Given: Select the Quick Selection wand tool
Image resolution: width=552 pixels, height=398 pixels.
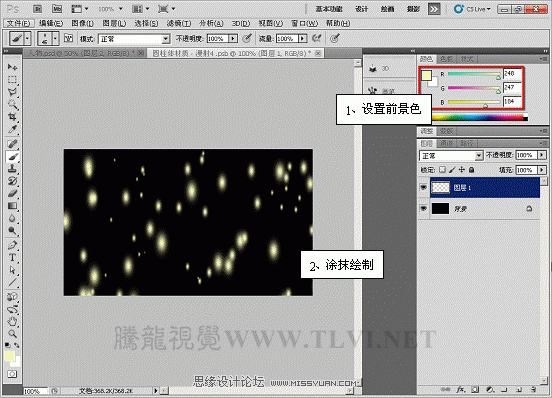Looking at the screenshot, I should point(12,104).
